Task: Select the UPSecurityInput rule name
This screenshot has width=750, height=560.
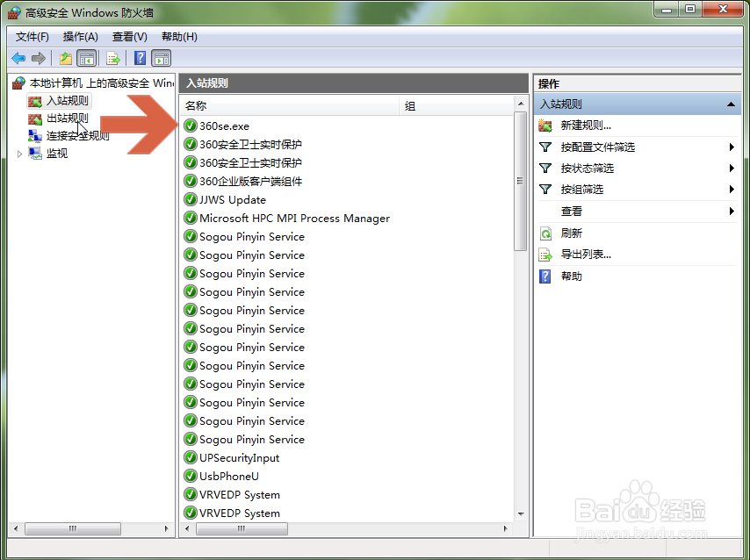Action: 239,458
